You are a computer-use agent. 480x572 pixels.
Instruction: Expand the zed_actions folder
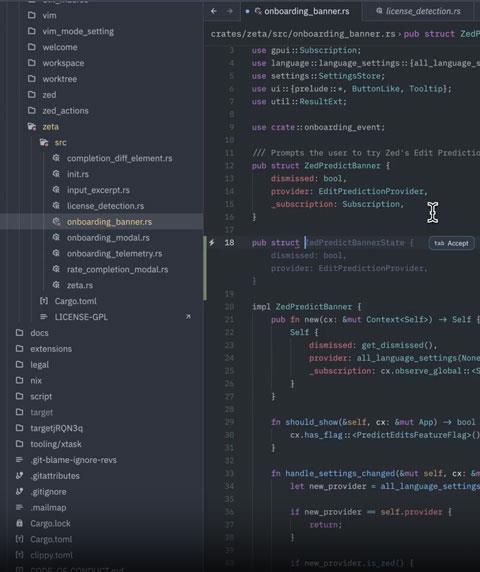65,111
